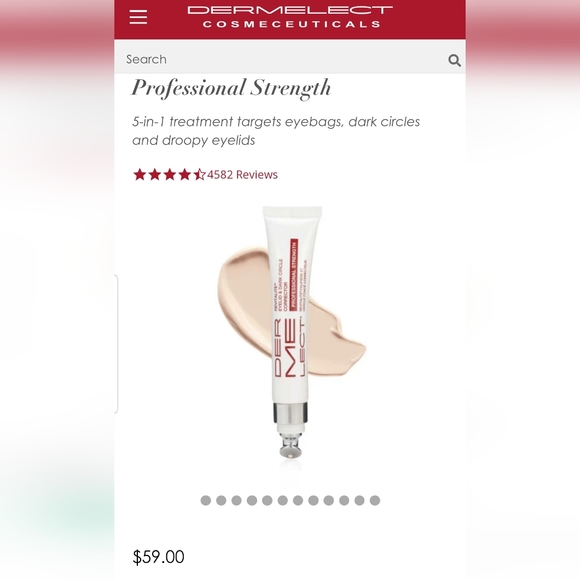Select the last carousel dot
The width and height of the screenshot is (580, 580).
pyautogui.click(x=375, y=500)
